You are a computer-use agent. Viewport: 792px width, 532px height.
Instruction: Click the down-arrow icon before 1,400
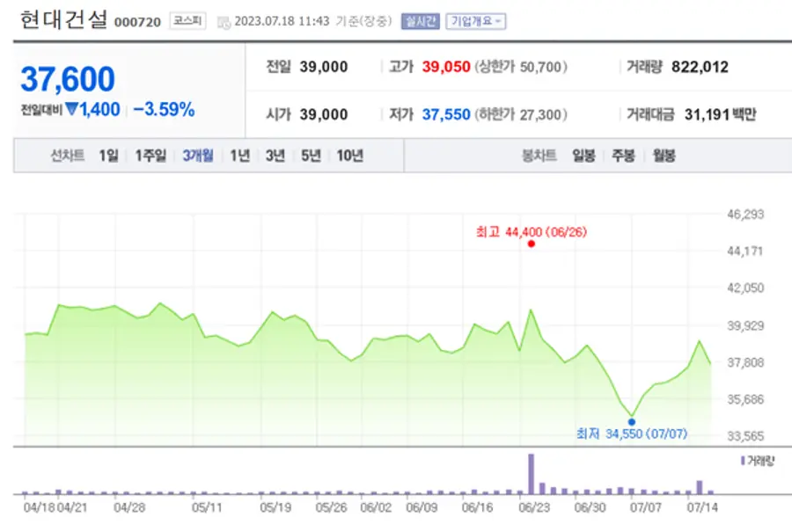pos(72,108)
